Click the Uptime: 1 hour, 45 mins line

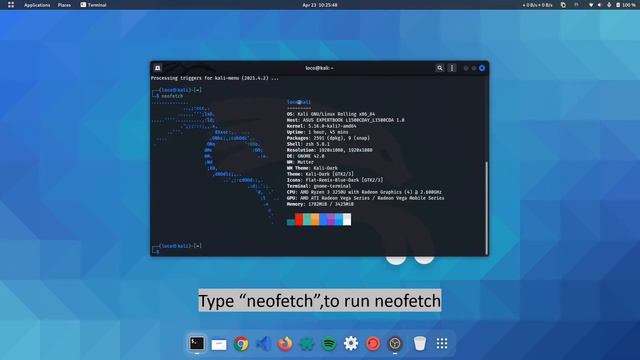click(317, 132)
